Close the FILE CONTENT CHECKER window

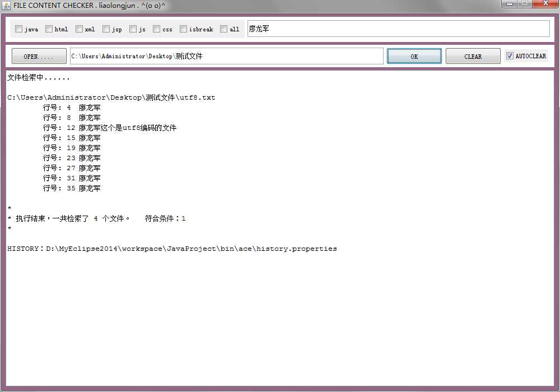pos(545,3)
